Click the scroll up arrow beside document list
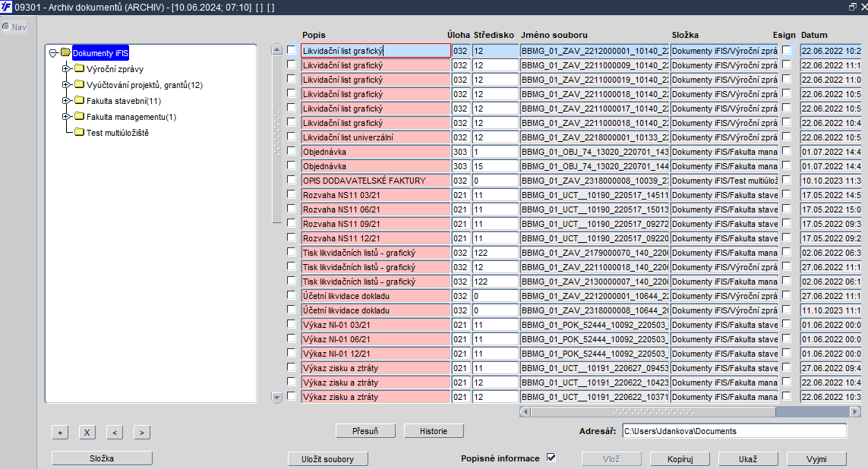The image size is (868, 469). (277, 50)
